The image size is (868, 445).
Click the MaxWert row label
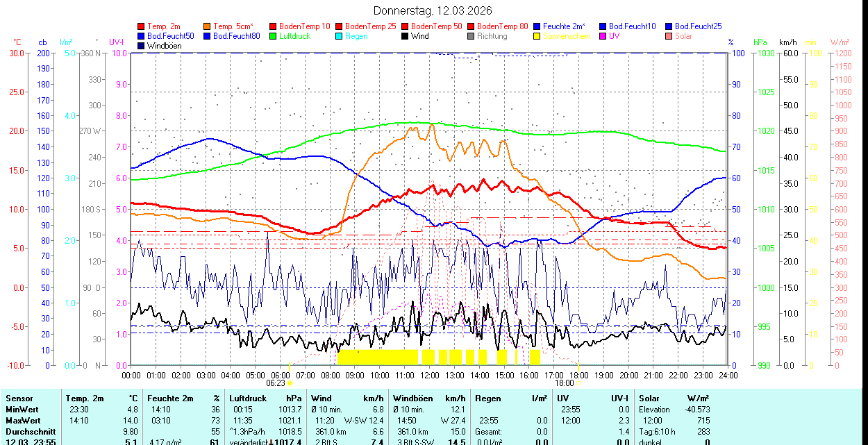coord(23,421)
